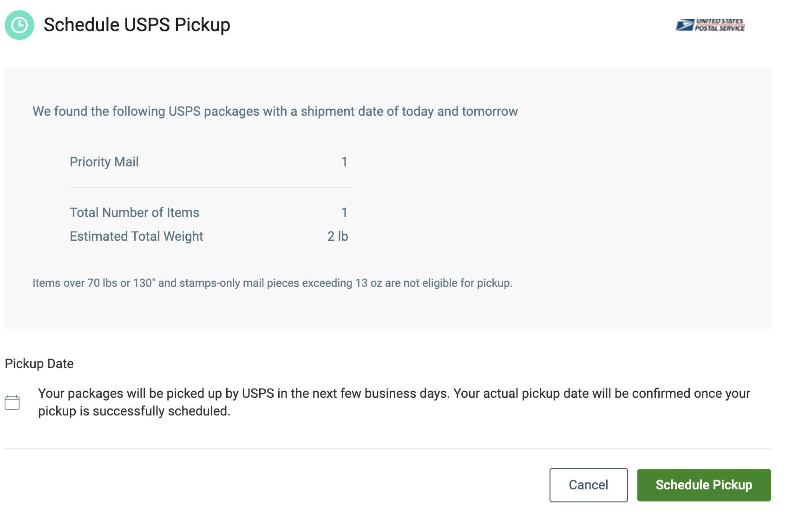Screen dimensions: 812x527
Task: Click the United States Postal Service logo
Action: point(710,25)
